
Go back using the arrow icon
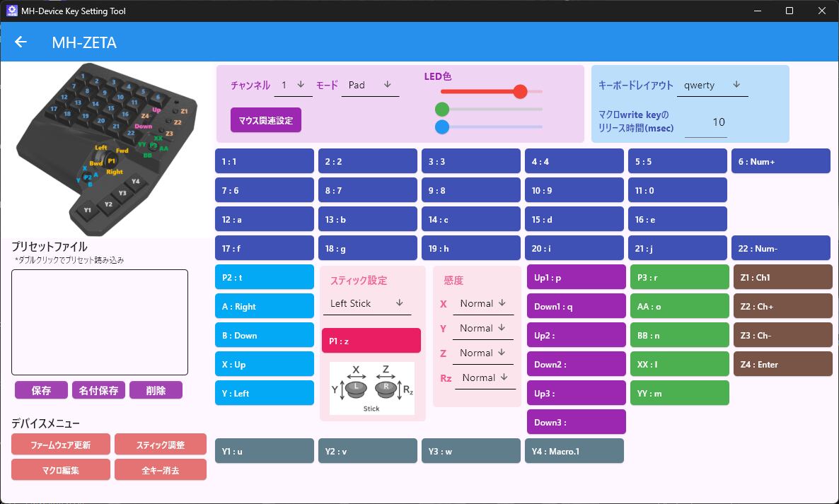(x=21, y=42)
